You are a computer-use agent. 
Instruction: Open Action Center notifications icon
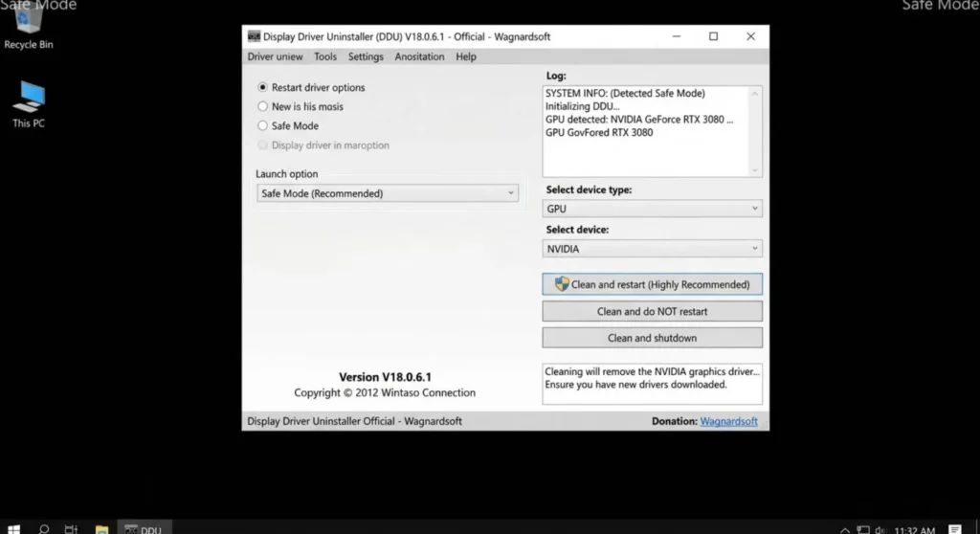[955, 530]
